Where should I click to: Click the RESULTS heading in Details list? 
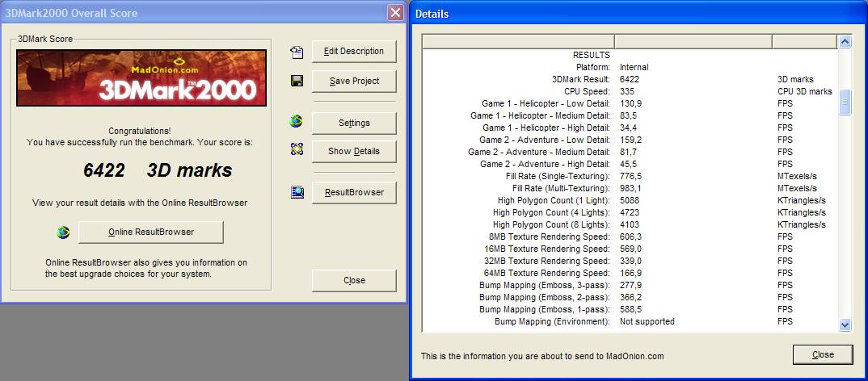tap(592, 56)
